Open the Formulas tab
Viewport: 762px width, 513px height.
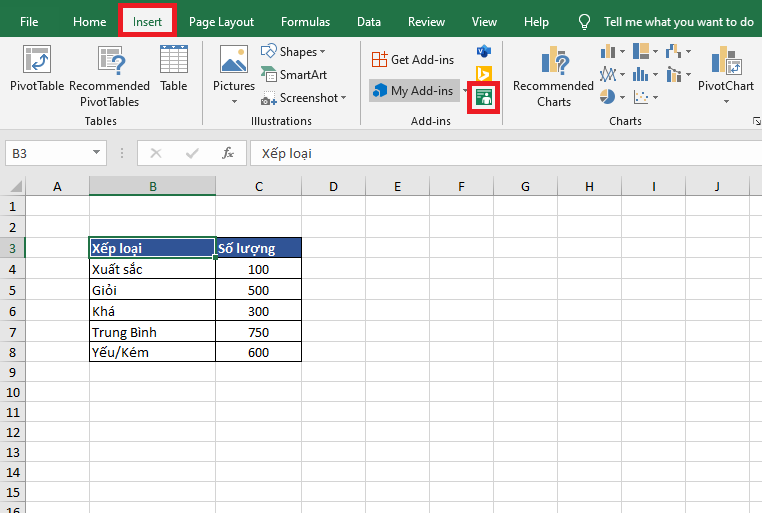(305, 21)
